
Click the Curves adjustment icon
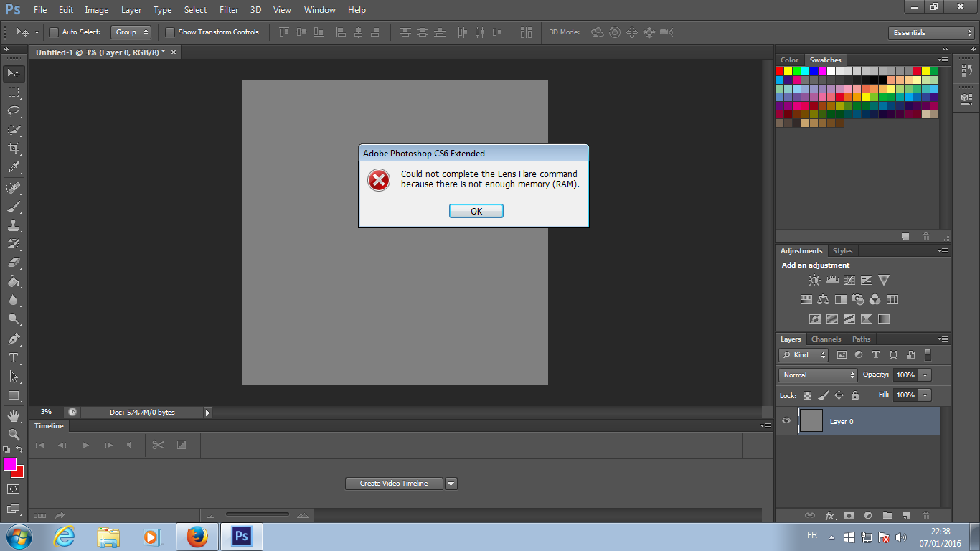tap(849, 281)
